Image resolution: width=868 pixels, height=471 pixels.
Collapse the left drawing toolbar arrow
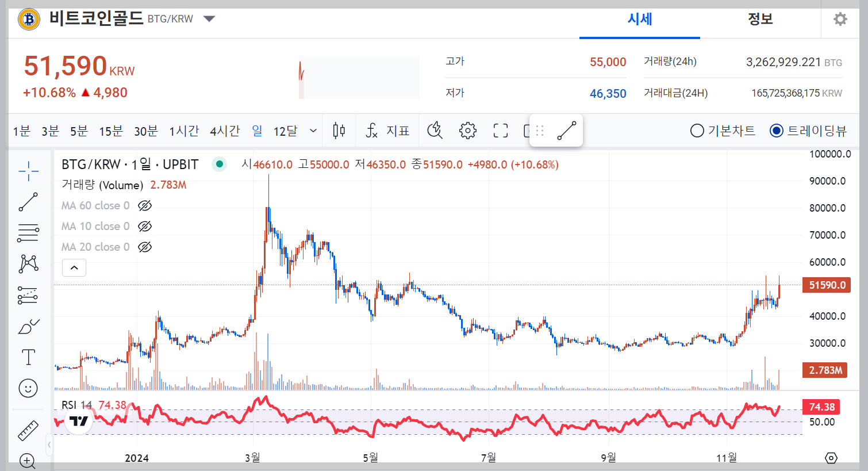[x=49, y=445]
